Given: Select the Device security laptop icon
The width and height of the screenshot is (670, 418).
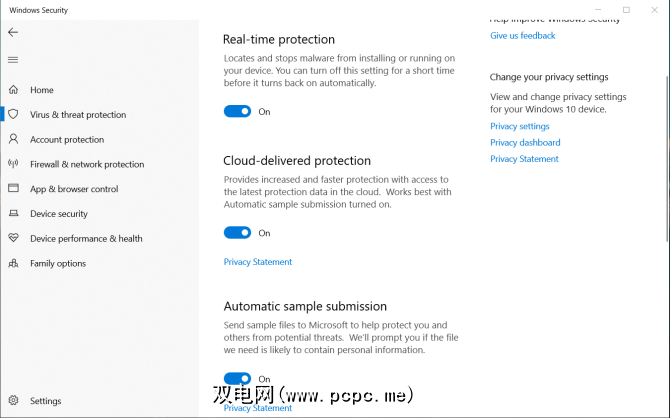Looking at the screenshot, I should coord(13,214).
